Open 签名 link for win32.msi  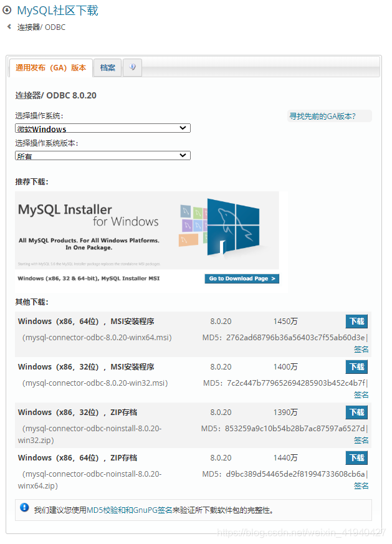361,395
